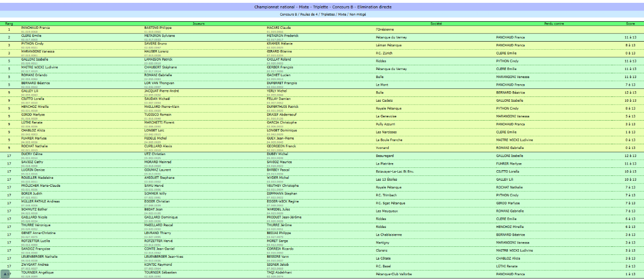
Task: Click player CAILLAT Roland
Action: (x=279, y=59)
